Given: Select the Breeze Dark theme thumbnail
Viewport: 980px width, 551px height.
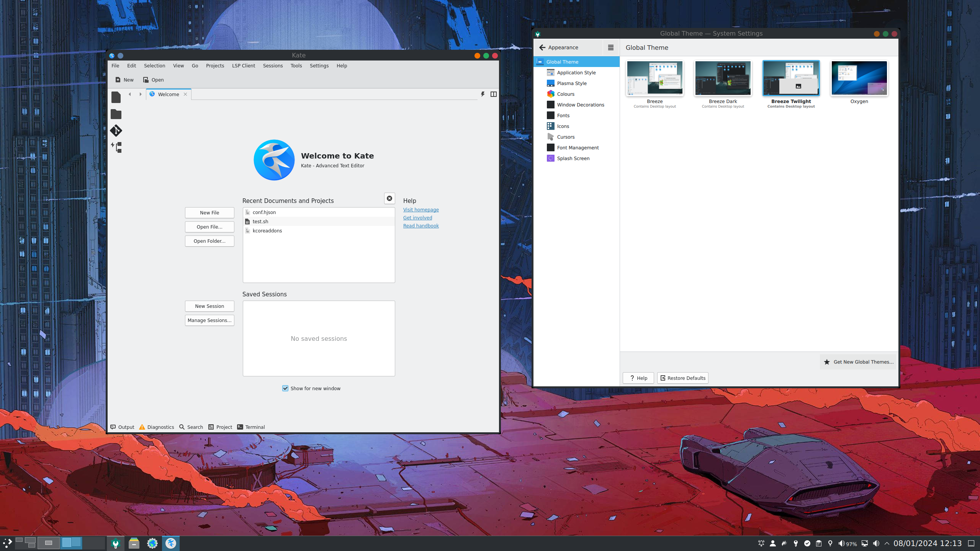Looking at the screenshot, I should (x=723, y=78).
